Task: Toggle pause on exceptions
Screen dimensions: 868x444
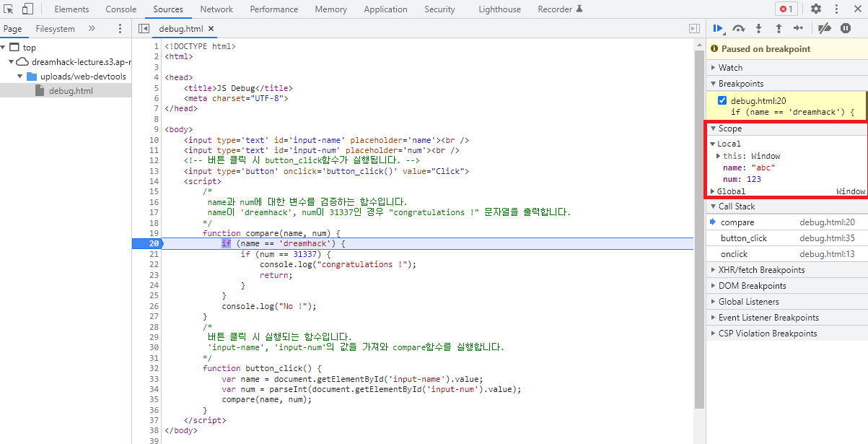Action: click(845, 28)
